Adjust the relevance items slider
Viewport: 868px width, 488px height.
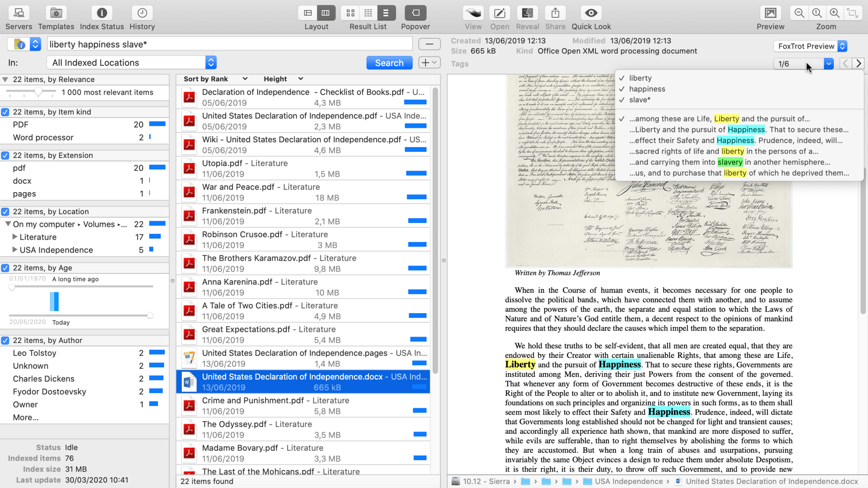pos(39,92)
